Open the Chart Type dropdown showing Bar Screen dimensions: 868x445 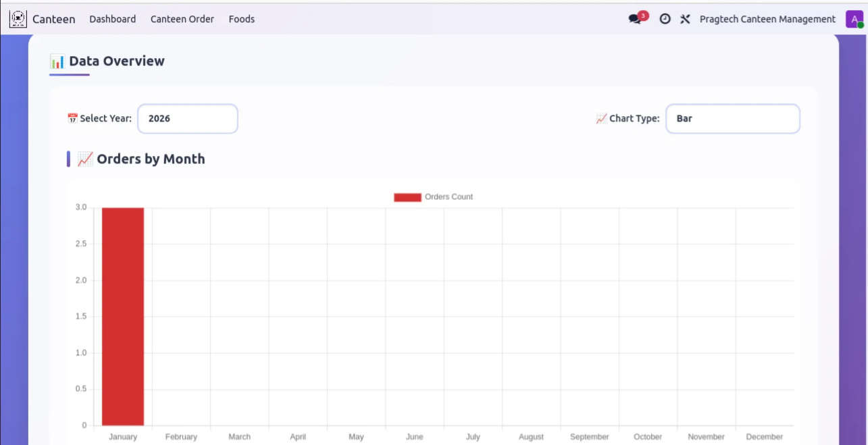tap(733, 119)
